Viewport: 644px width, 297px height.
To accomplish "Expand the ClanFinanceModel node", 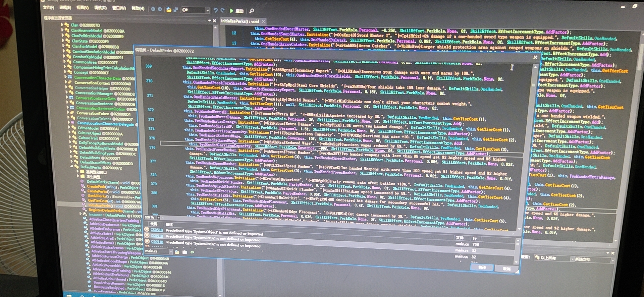I will [62, 29].
